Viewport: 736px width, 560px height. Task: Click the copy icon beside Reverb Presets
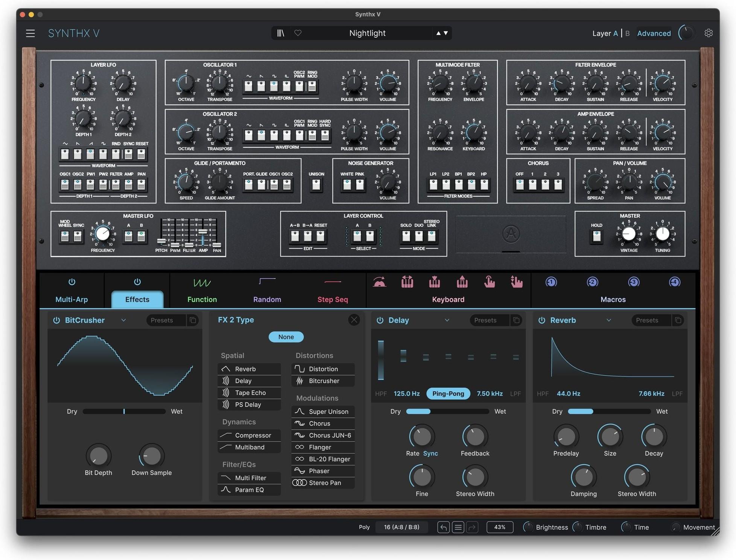[x=678, y=320]
